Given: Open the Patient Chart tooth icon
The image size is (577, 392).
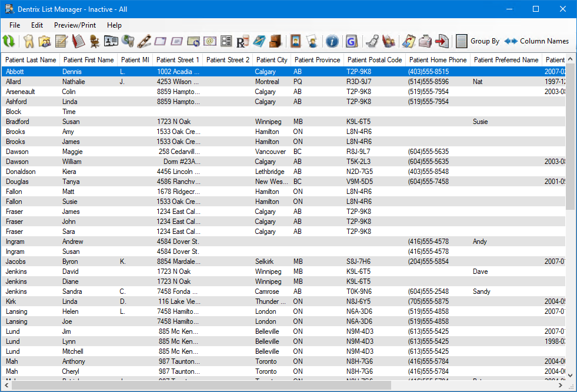Looking at the screenshot, I should click(28, 41).
